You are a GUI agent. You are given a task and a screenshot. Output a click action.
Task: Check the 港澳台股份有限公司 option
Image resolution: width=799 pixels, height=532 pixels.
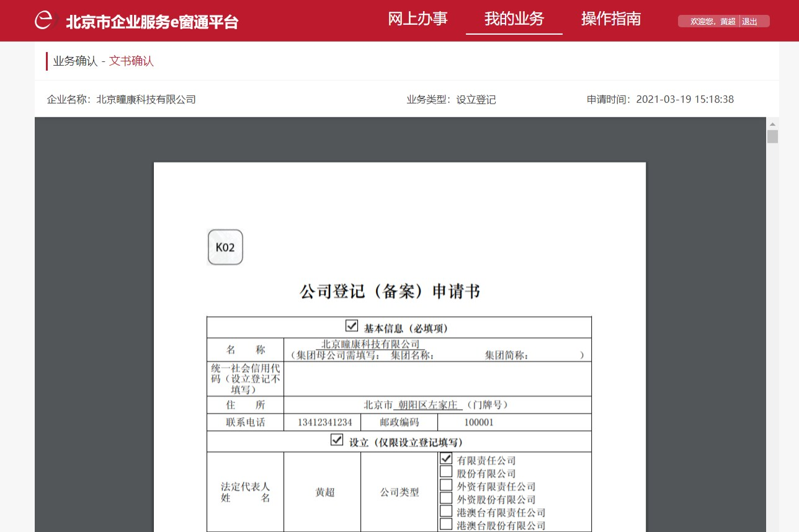pos(445,524)
